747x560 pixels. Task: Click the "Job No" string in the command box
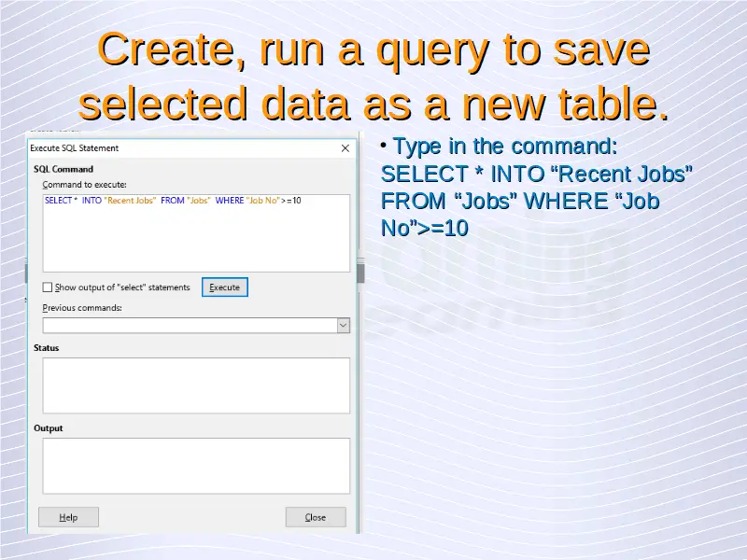click(x=263, y=201)
